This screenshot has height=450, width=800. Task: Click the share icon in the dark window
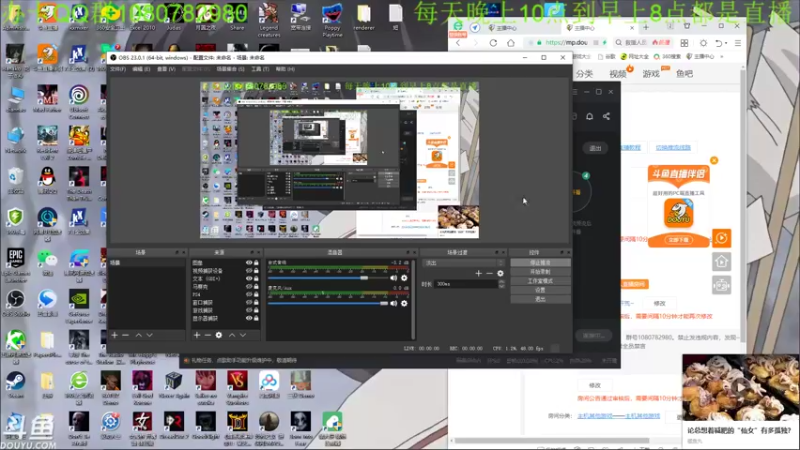click(x=606, y=116)
